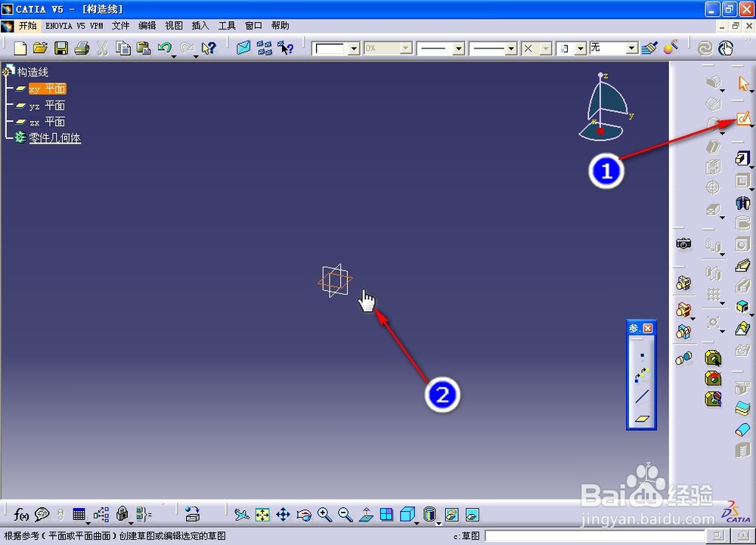Select 零件几何体 in the tree

pos(55,138)
